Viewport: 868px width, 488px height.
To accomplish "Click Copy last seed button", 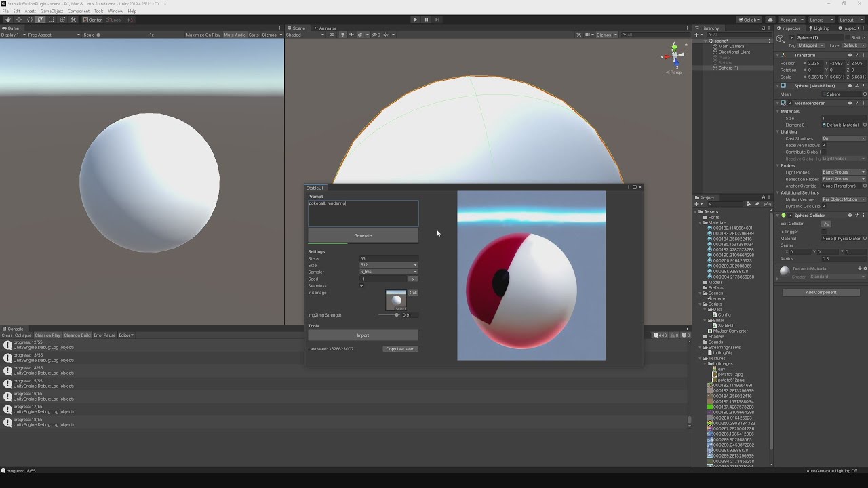I will point(400,349).
